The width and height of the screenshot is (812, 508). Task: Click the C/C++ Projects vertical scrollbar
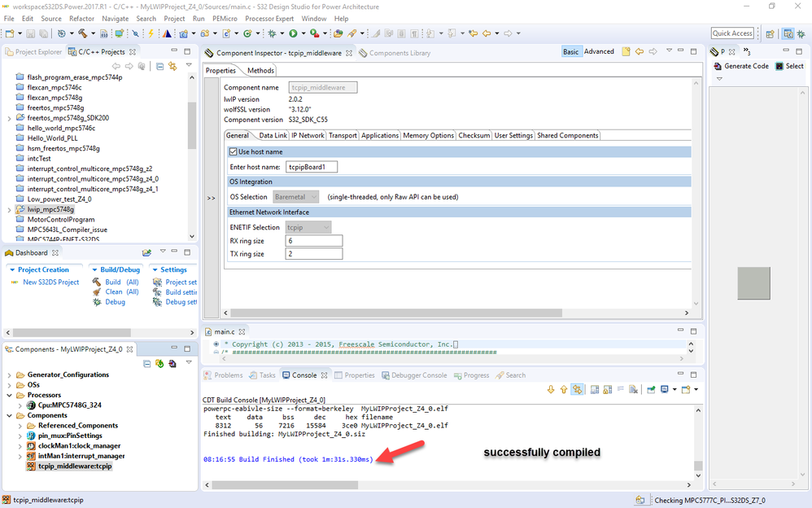191,125
